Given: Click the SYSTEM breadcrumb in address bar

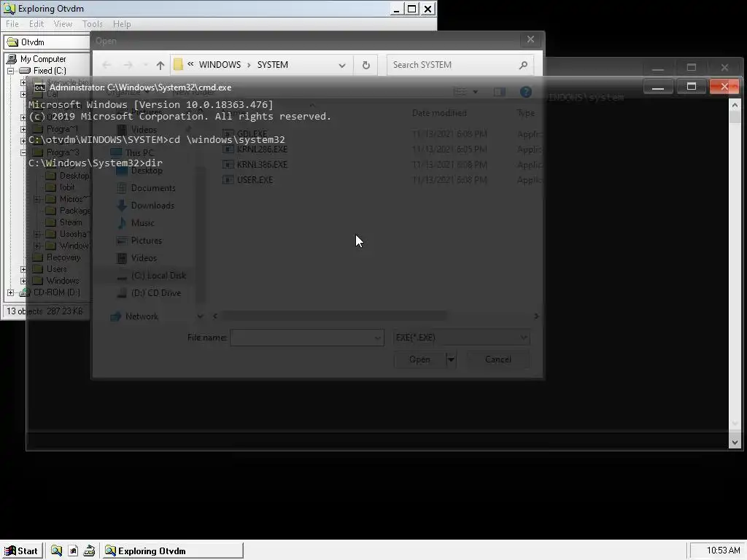Looking at the screenshot, I should [273, 65].
